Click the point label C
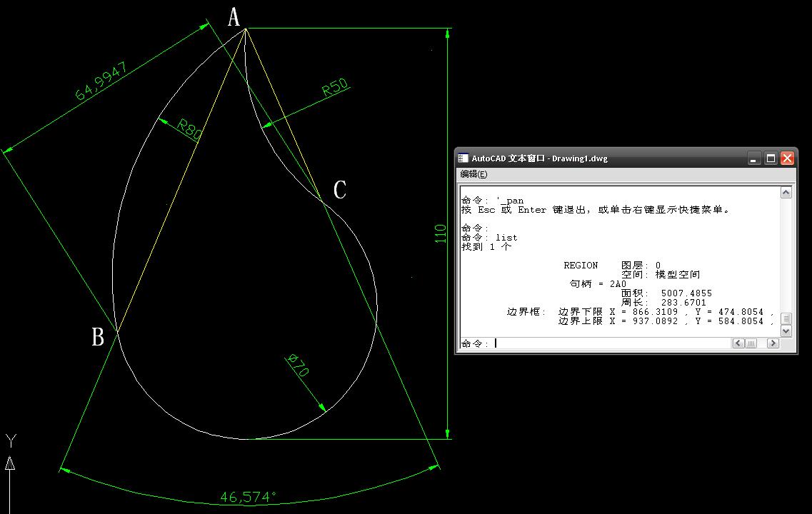The image size is (812, 514). click(x=340, y=190)
